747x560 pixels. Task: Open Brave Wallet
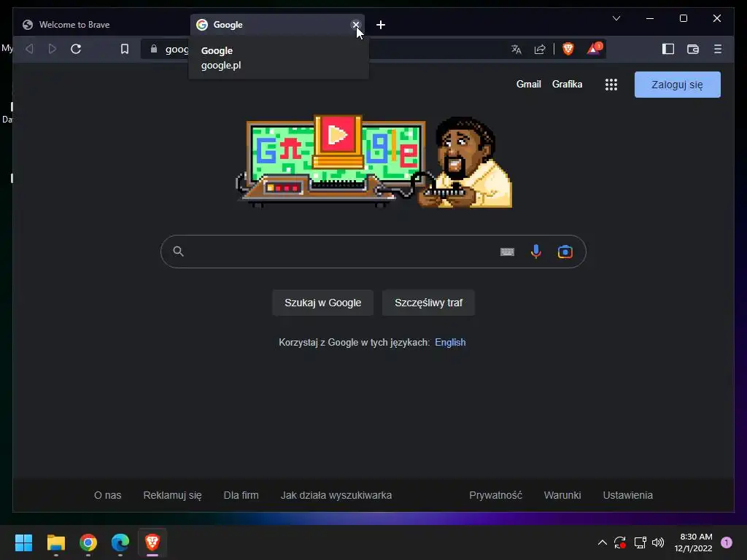tap(693, 49)
